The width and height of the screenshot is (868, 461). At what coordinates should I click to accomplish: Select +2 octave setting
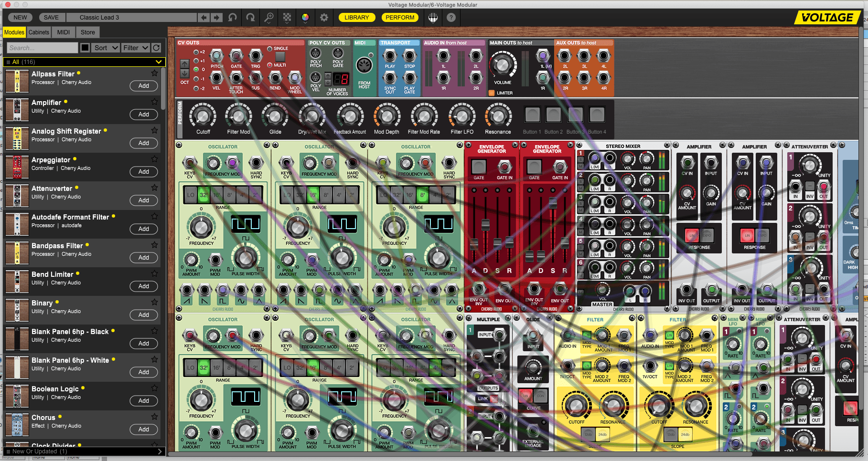(196, 52)
